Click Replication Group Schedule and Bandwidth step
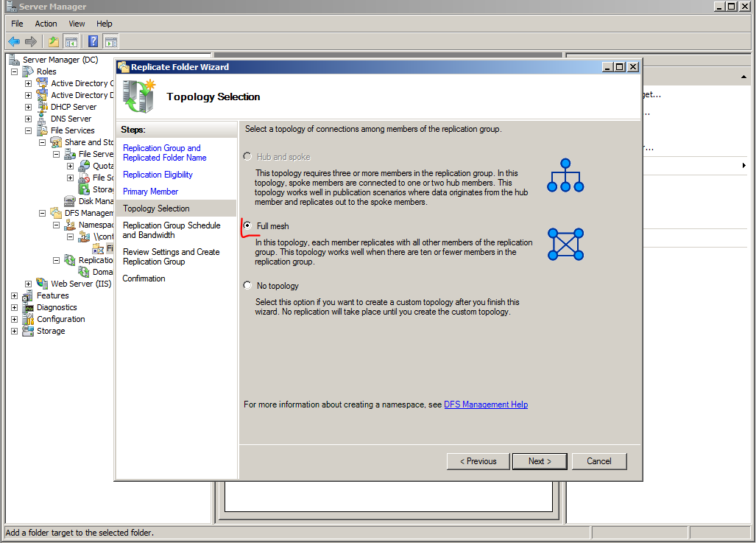756x543 pixels. [172, 230]
